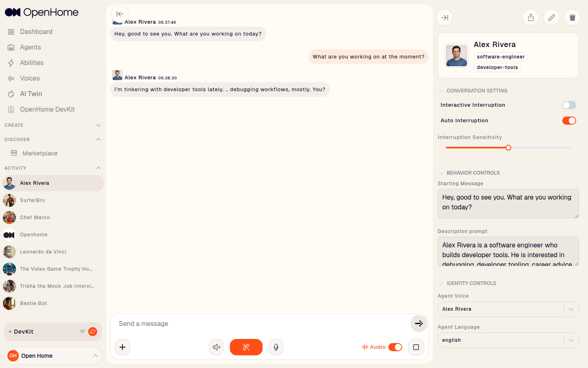Click the Agents robot icon
Image resolution: width=588 pixels, height=368 pixels.
tap(11, 47)
